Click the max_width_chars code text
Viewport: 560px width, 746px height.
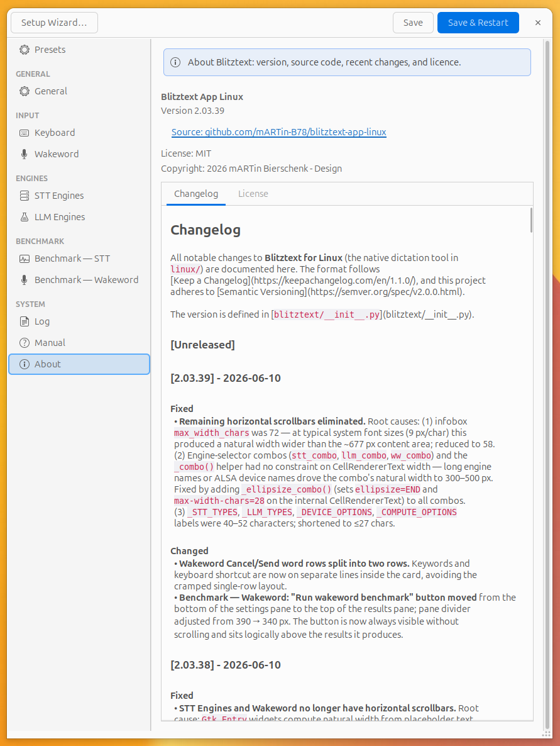tap(212, 433)
